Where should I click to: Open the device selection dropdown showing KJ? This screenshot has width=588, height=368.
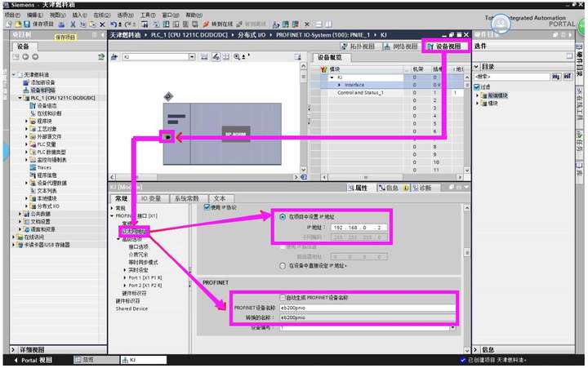point(192,56)
